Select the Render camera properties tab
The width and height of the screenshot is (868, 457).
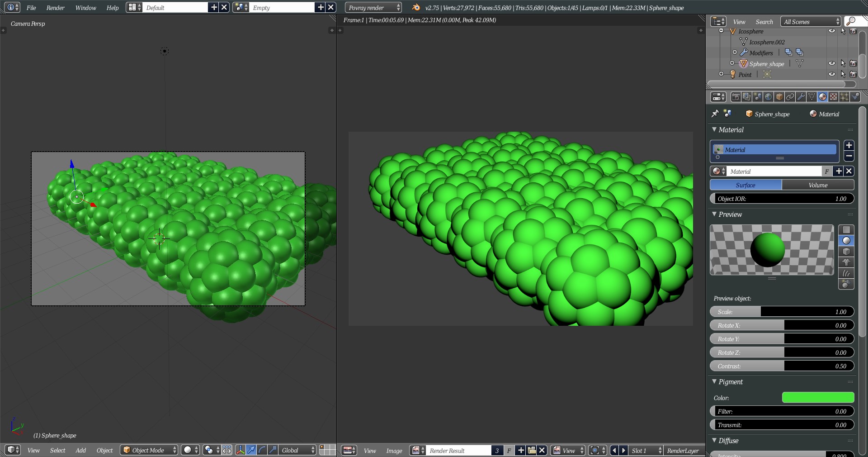pyautogui.click(x=736, y=97)
